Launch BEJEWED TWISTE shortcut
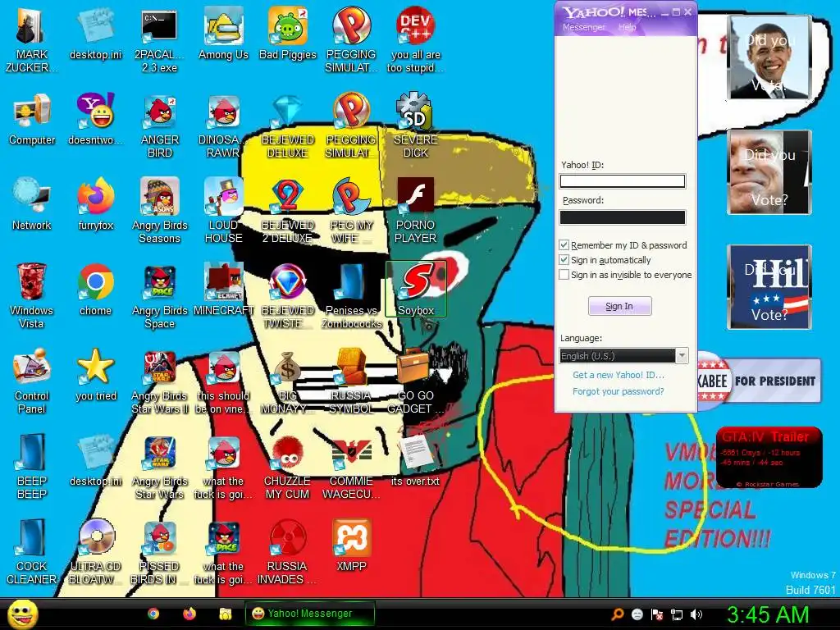840x630 pixels. coord(288,296)
